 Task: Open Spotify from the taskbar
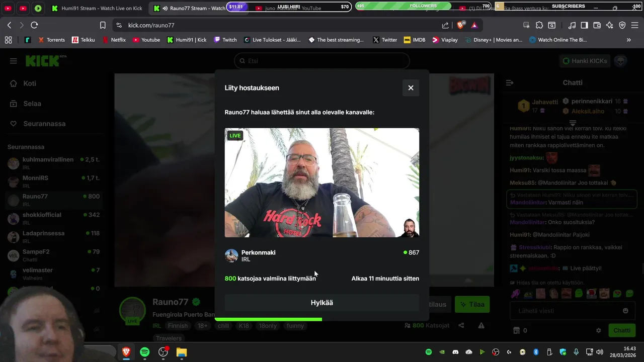144,352
